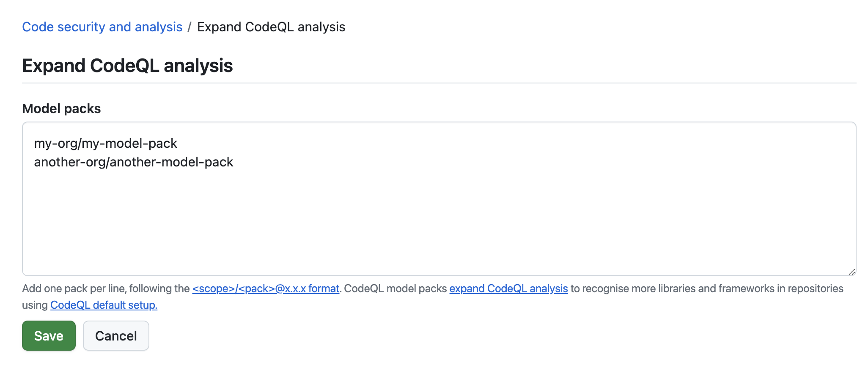Cancel editing the model packs list
The width and height of the screenshot is (868, 382).
click(x=116, y=335)
